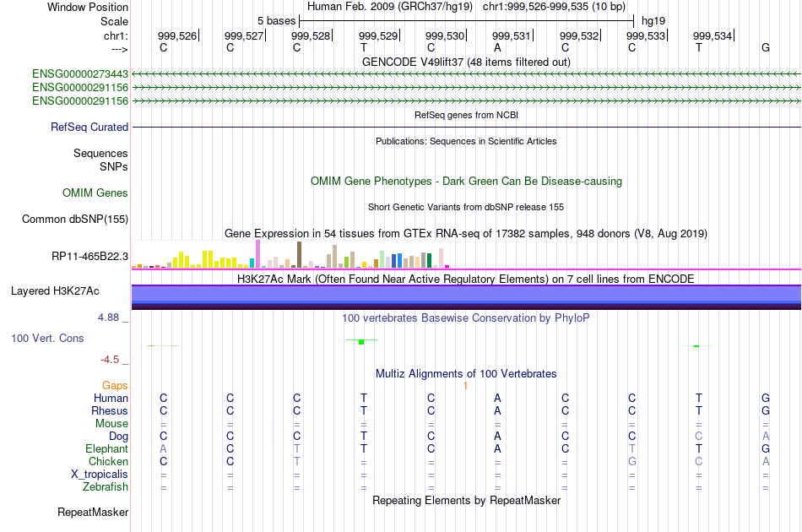The width and height of the screenshot is (802, 532).
Task: Click the OMIM Genes label
Action: (x=95, y=193)
